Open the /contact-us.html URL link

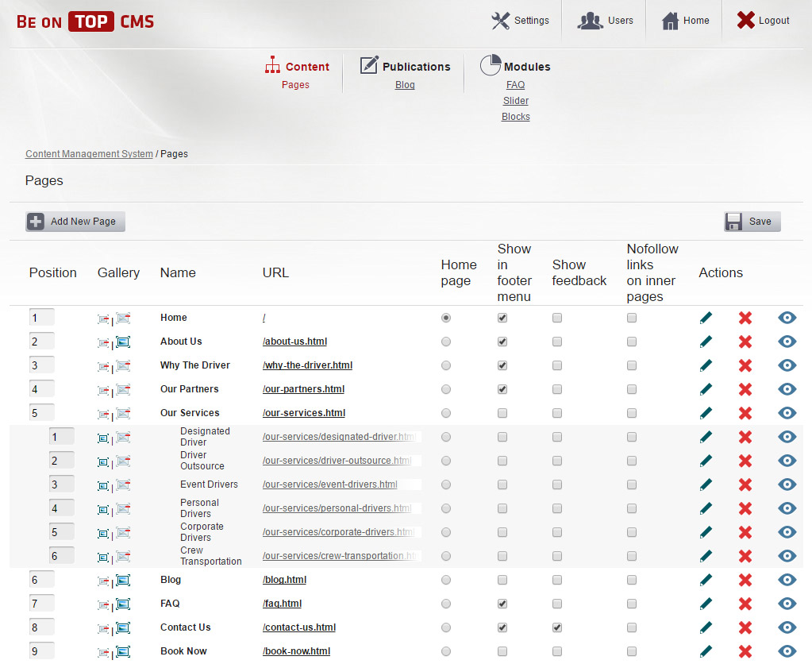[x=299, y=627]
